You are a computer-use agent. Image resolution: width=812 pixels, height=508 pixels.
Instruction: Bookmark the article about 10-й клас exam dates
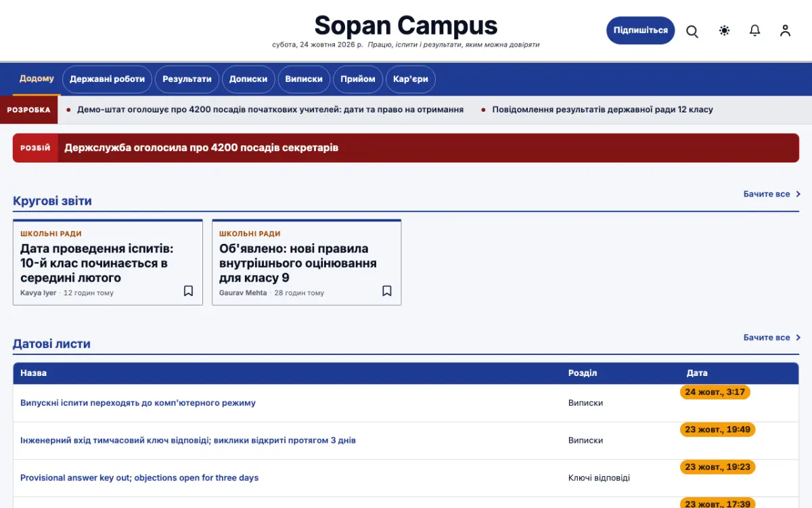(189, 291)
